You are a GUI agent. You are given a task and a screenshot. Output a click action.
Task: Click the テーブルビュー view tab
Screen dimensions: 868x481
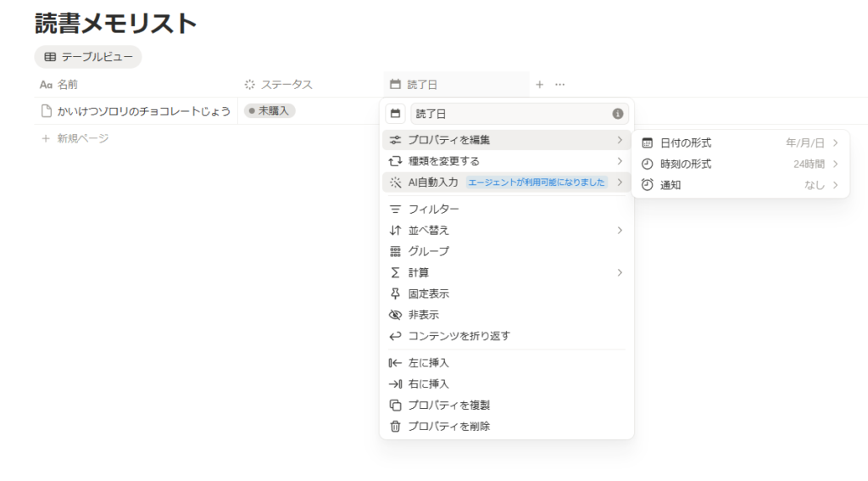88,57
